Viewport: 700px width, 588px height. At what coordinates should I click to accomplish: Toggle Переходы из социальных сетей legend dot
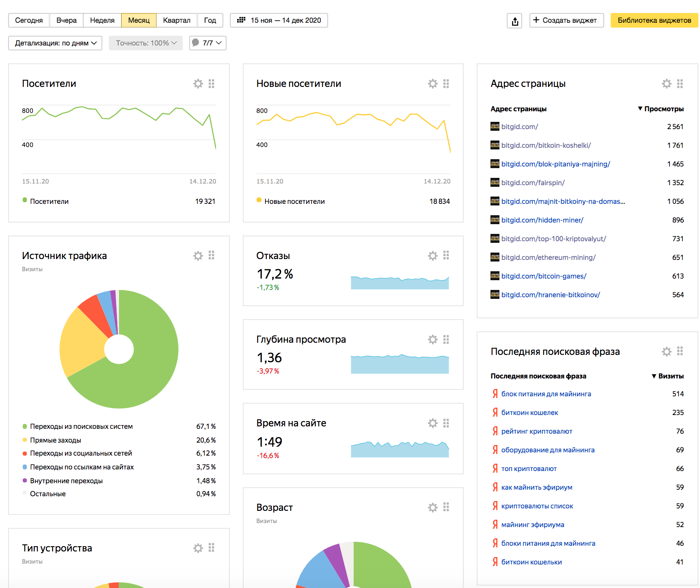25,453
